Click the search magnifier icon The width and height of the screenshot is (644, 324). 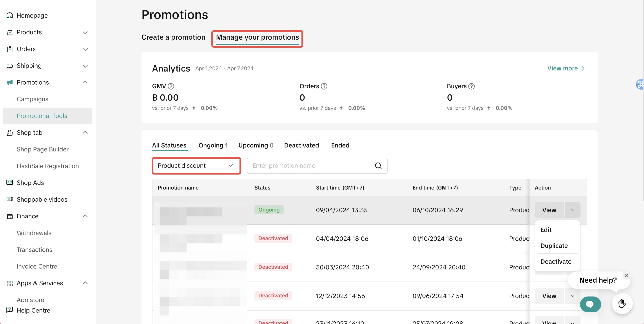(x=378, y=166)
